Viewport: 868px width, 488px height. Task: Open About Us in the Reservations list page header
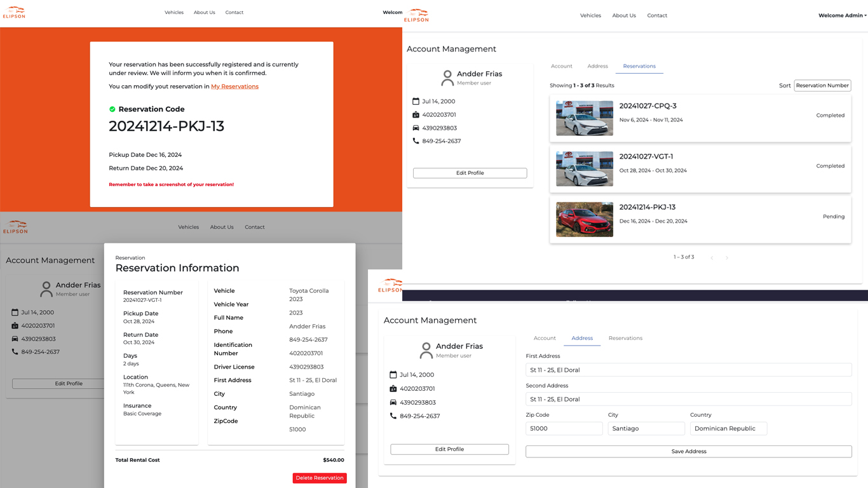coord(624,15)
